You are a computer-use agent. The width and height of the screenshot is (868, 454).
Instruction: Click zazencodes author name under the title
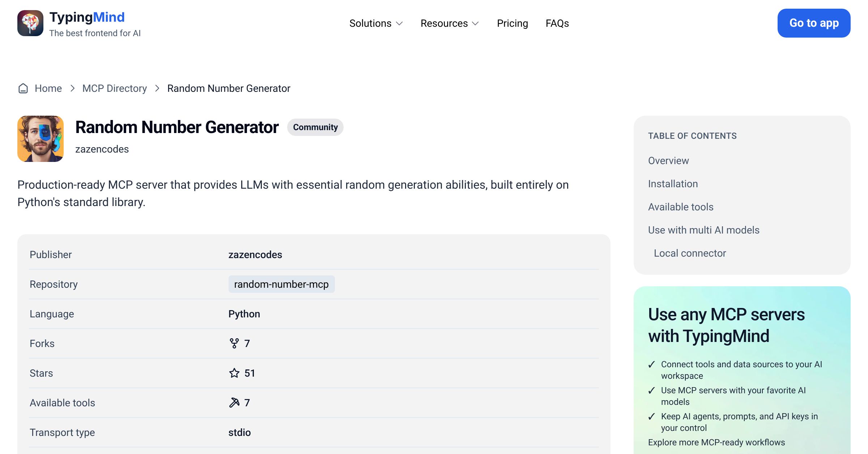click(102, 149)
